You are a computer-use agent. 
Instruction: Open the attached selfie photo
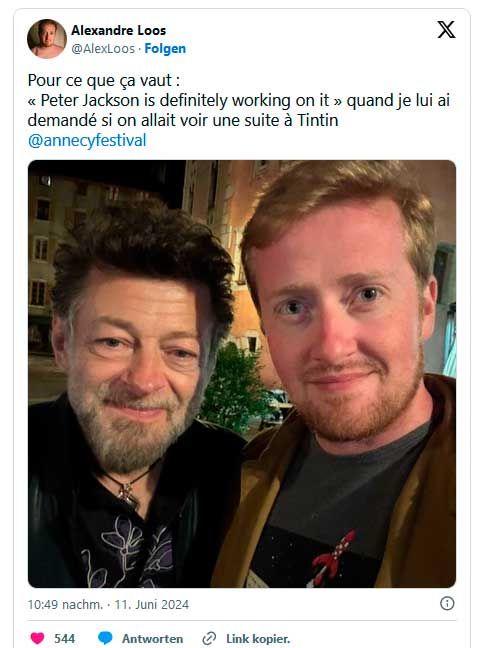tap(242, 374)
